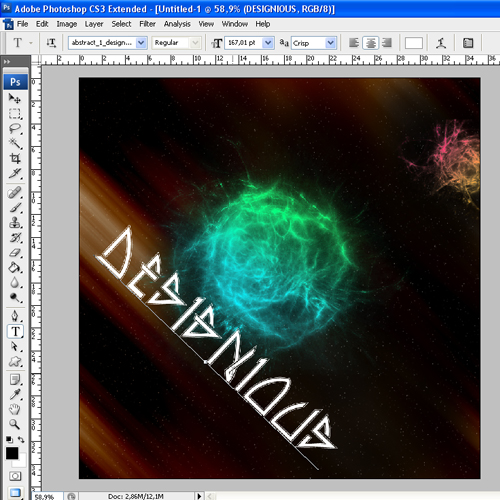This screenshot has width=500, height=500.
Task: Click the Ps logo at toolbox top
Action: [15, 82]
